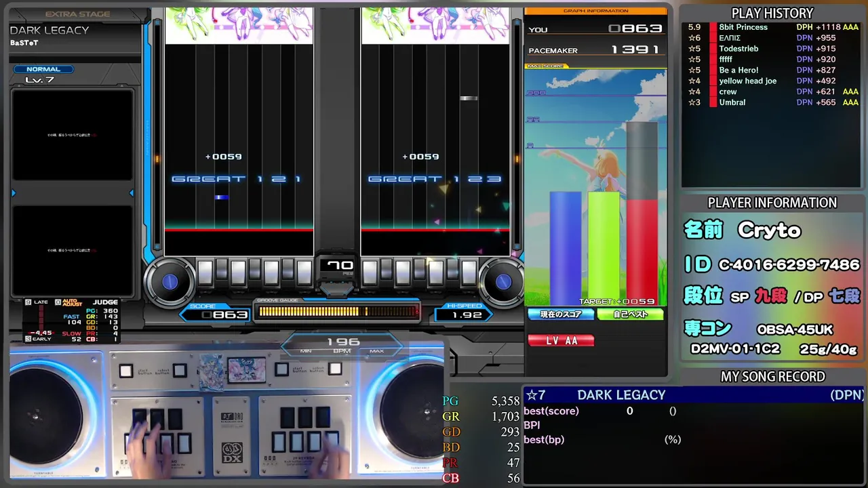The image size is (868, 488).
Task: Select the '8bit Princess' play history row
Action: point(772,27)
